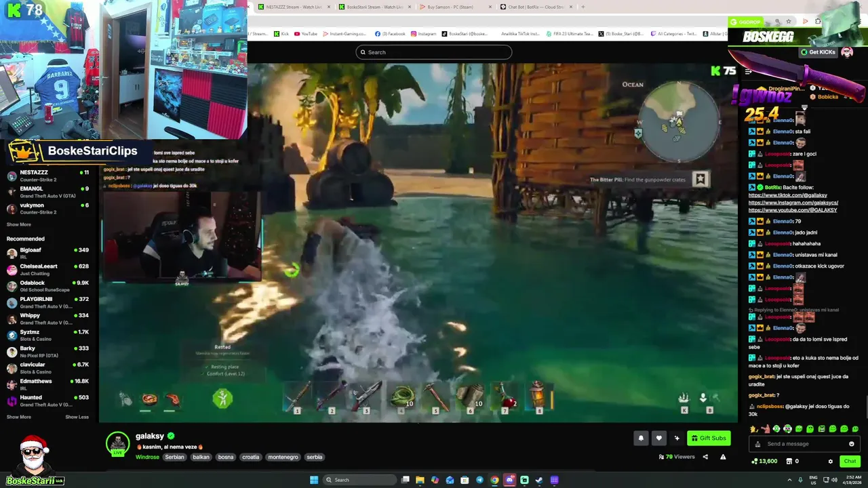Screen dimensions: 868x488
Task: Open galaksy's live profile avatar
Action: click(x=118, y=443)
